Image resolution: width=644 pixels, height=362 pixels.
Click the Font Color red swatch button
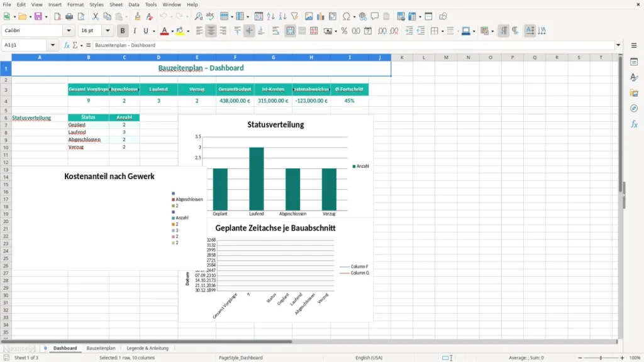(164, 31)
